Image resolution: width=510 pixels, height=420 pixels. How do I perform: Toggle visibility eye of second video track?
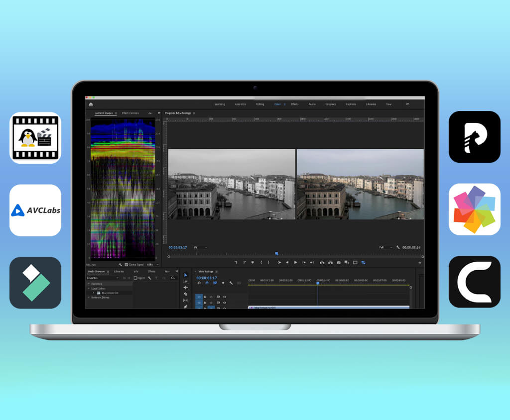pyautogui.click(x=225, y=303)
